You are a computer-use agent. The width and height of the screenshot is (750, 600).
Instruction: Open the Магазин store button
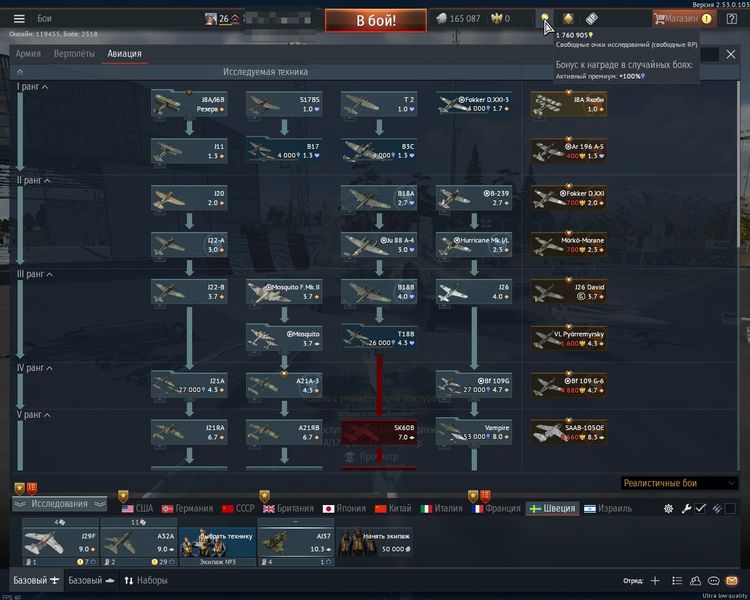[x=682, y=18]
